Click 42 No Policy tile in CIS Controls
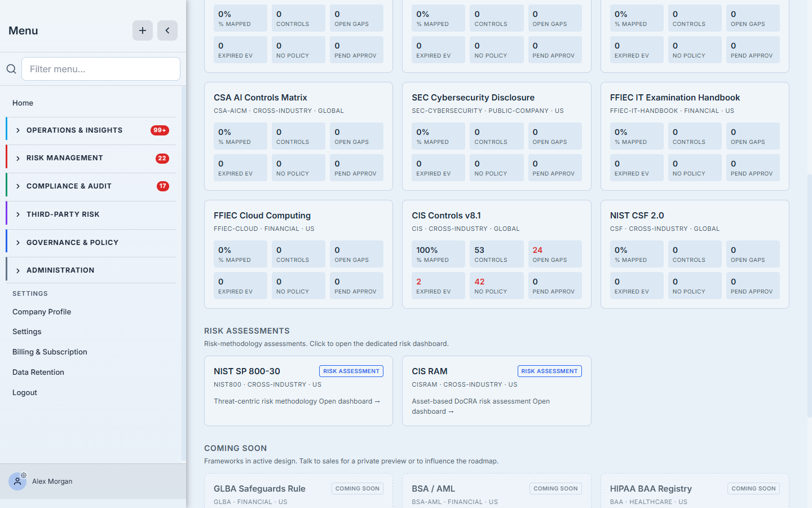The width and height of the screenshot is (812, 508). point(496,286)
